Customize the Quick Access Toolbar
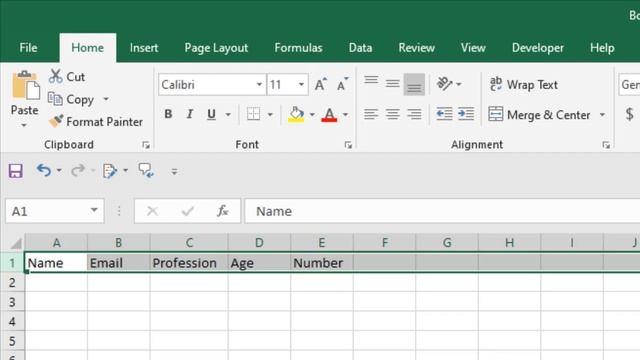This screenshot has width=640, height=360. coord(174,171)
